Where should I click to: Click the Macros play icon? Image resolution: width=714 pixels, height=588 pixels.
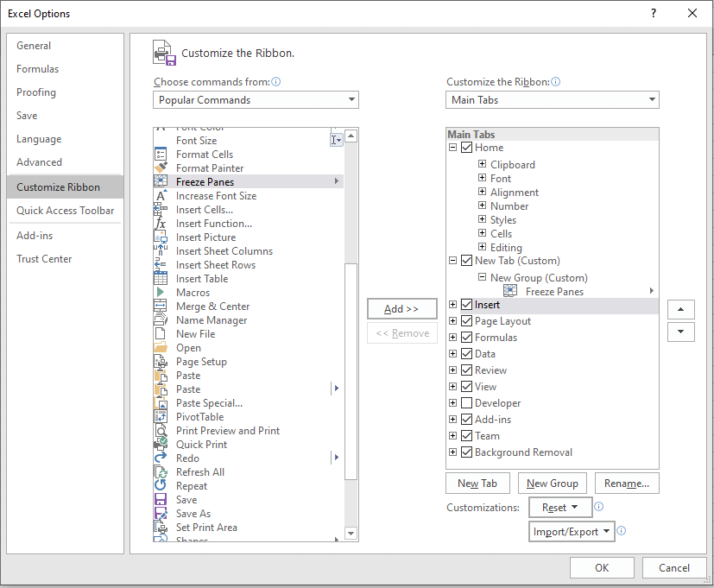pos(161,293)
